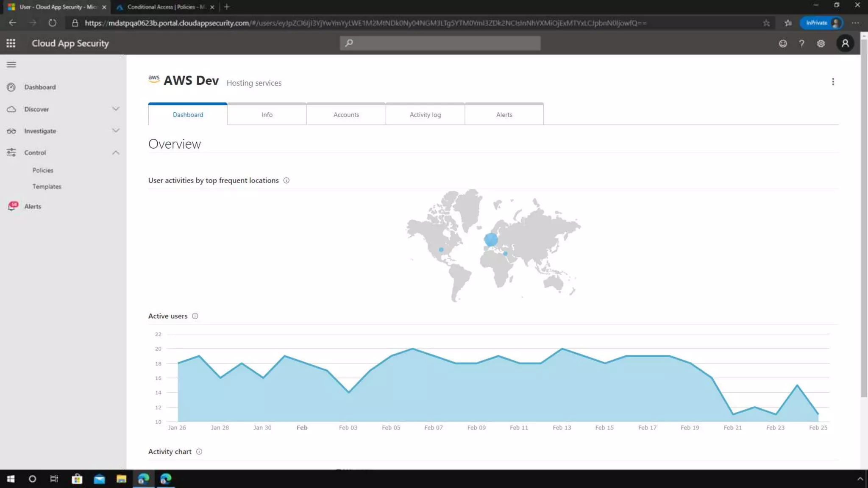Open a new browser tab

[x=227, y=7]
